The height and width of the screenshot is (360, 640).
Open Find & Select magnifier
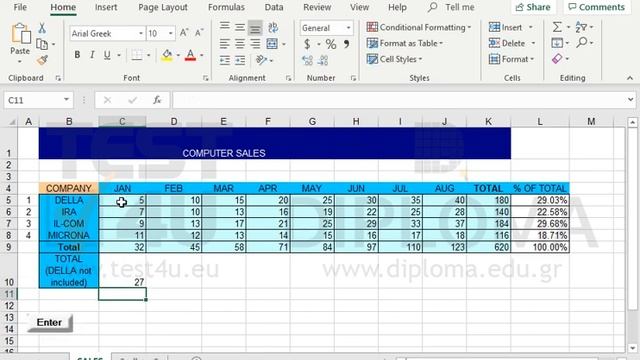(x=582, y=42)
